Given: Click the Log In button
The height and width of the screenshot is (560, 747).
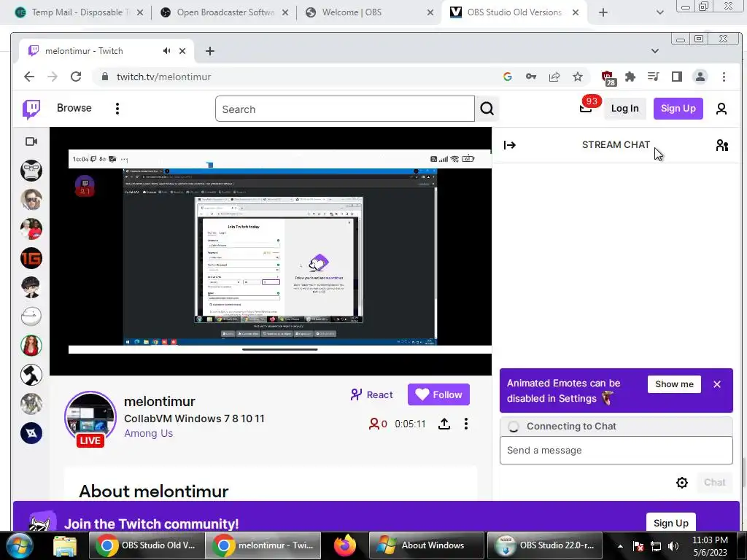Looking at the screenshot, I should pyautogui.click(x=624, y=109).
